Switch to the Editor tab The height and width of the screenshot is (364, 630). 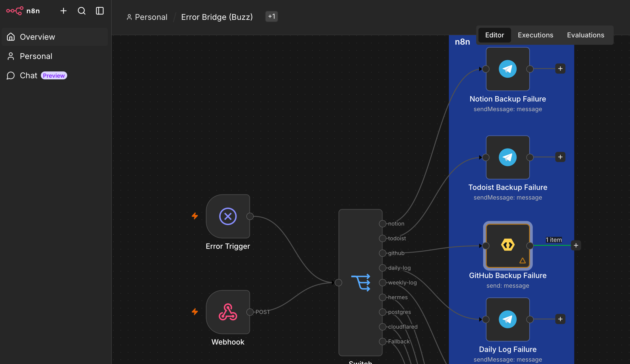(x=494, y=35)
